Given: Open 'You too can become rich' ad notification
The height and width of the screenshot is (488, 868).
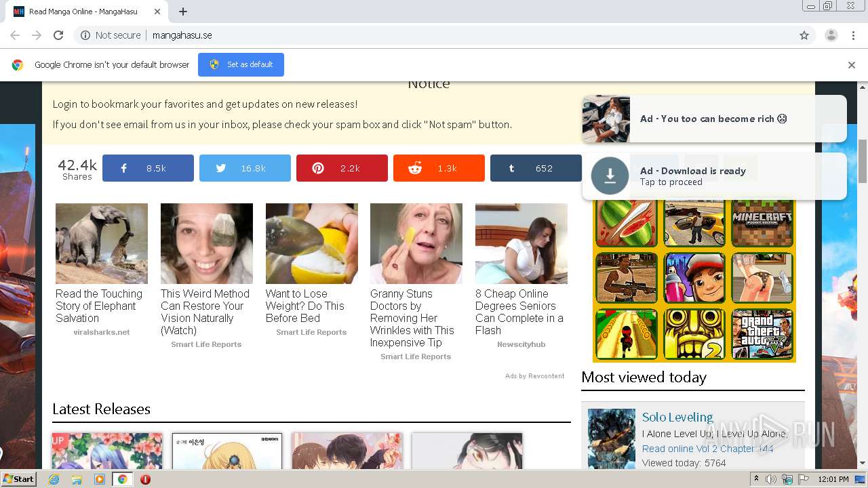Looking at the screenshot, I should point(714,119).
